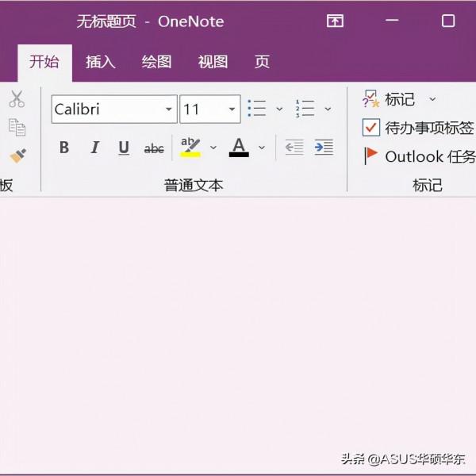Toggle underline formatting
This screenshot has width=476, height=476.
(124, 148)
